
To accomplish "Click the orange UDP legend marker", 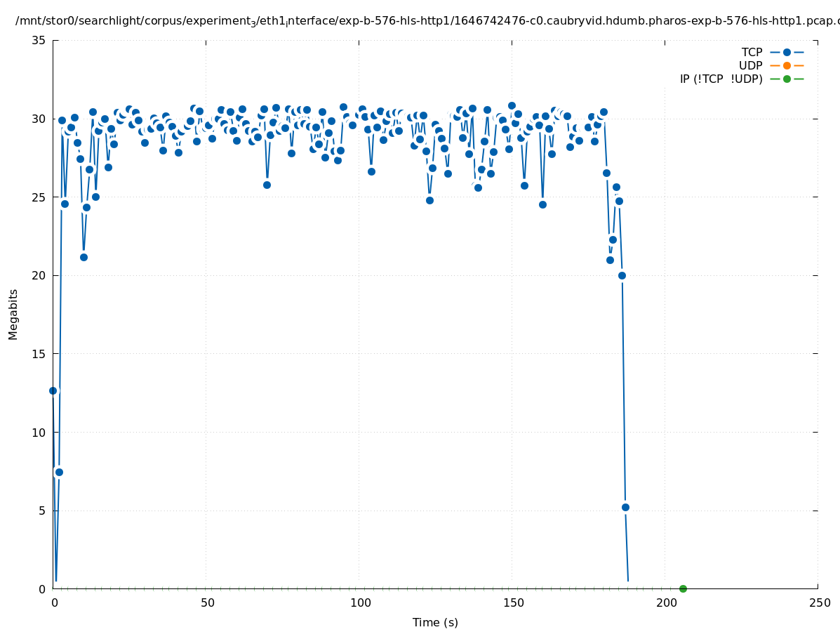I will [x=787, y=65].
